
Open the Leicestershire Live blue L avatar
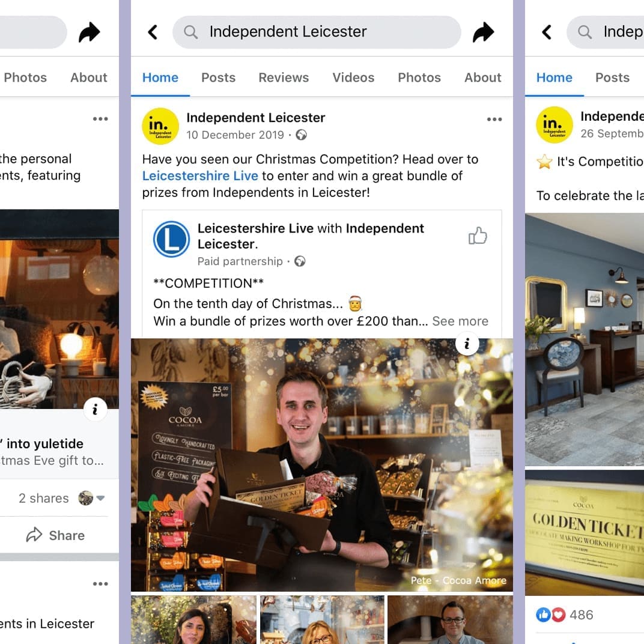pos(171,239)
